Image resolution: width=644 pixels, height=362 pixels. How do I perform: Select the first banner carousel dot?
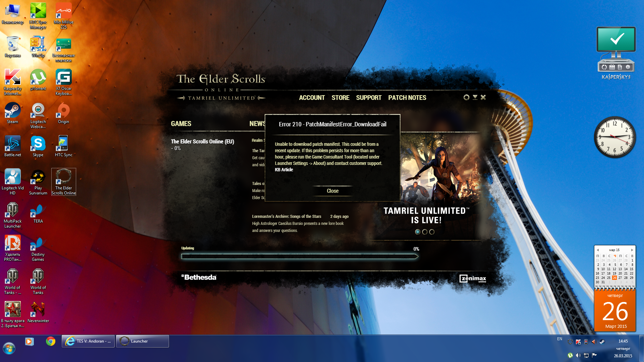(x=418, y=232)
